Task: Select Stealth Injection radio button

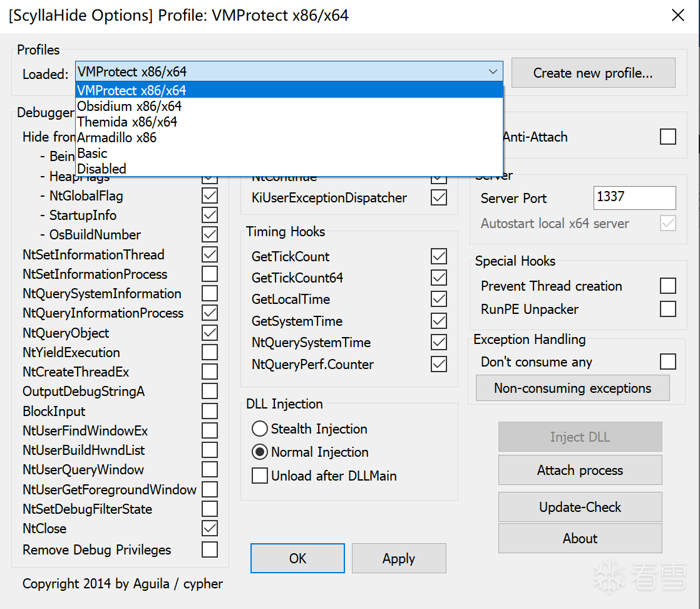Action: click(x=260, y=429)
